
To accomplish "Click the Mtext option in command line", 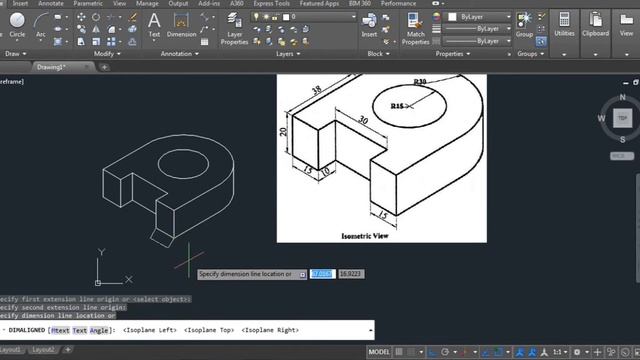I will 60,330.
